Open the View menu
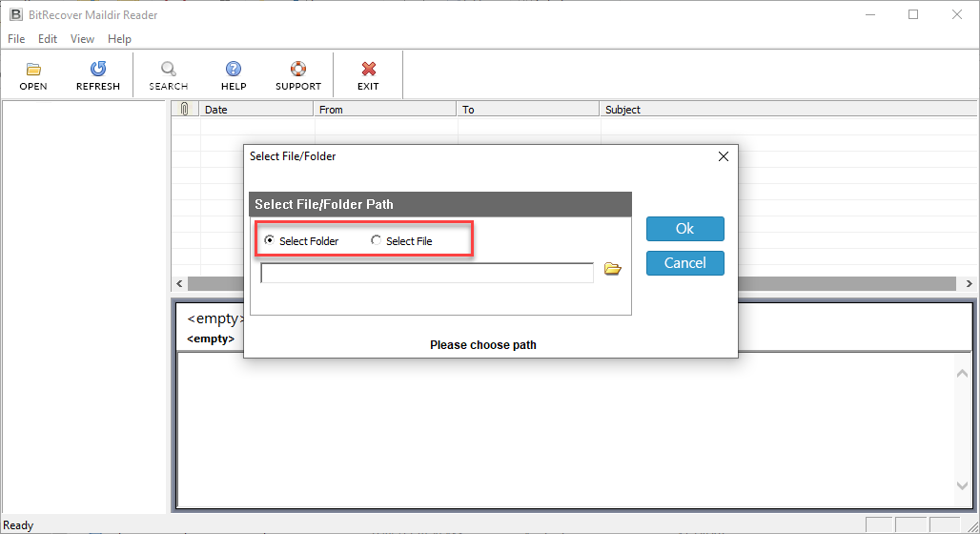Screen dimensions: 980x534 [82, 39]
